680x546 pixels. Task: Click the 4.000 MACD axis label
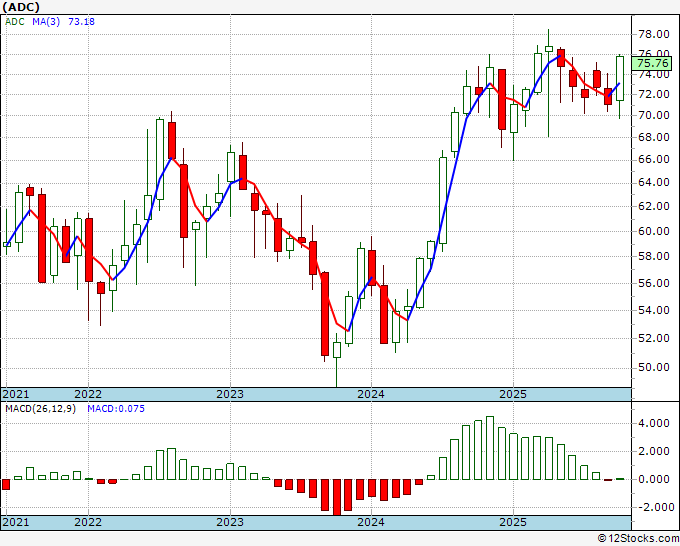tap(654, 424)
